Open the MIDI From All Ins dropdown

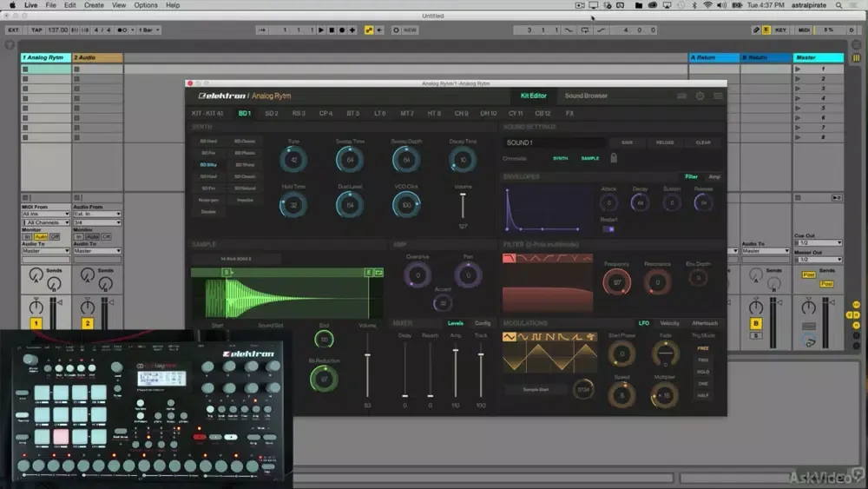(x=45, y=214)
